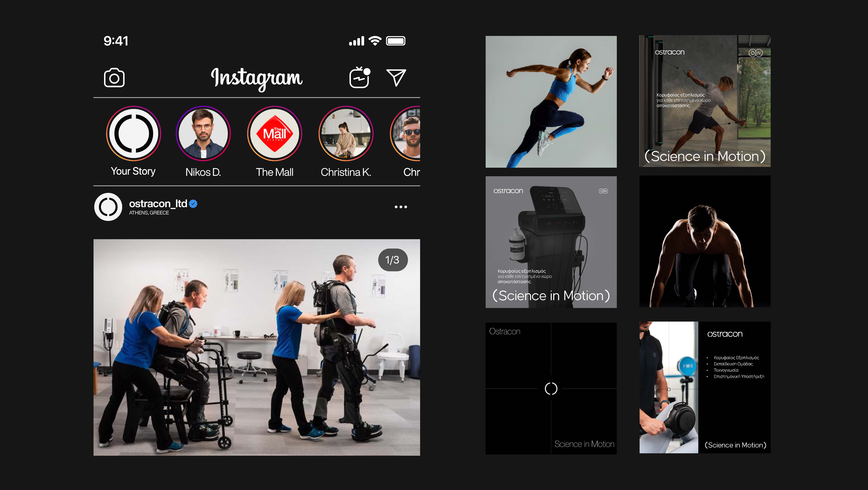Tap the ostracon_ltd verified badge

point(193,204)
